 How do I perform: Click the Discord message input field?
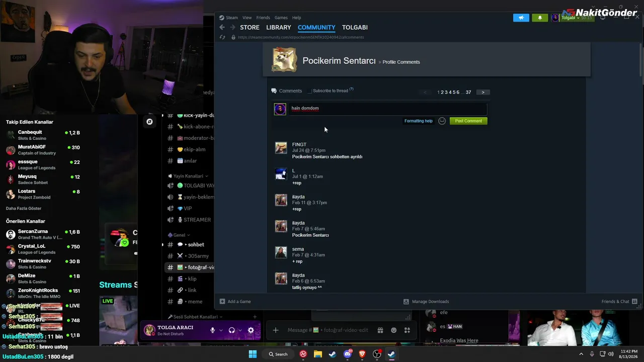(328, 330)
